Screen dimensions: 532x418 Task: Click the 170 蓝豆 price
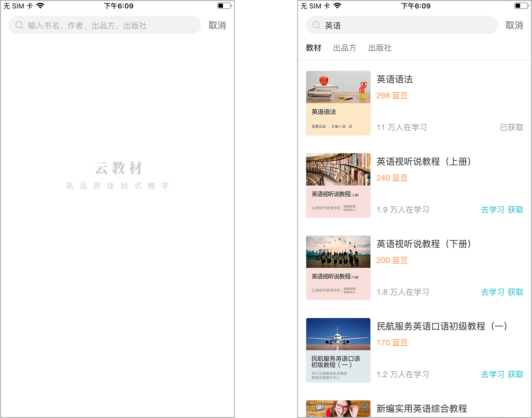[x=392, y=343]
